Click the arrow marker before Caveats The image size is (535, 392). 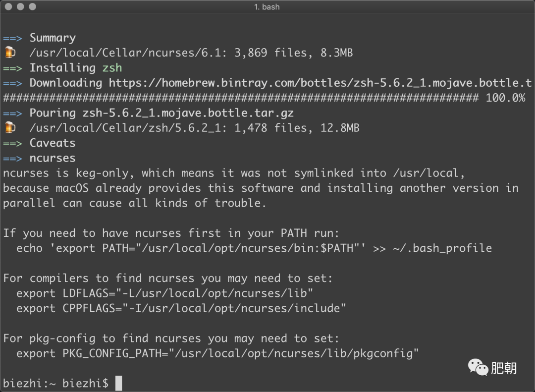(x=13, y=143)
